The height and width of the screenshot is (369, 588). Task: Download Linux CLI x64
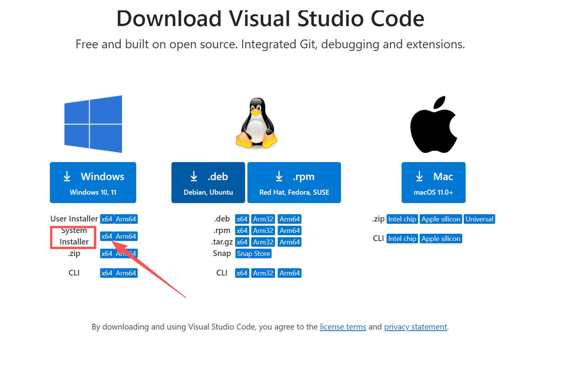pyautogui.click(x=242, y=273)
